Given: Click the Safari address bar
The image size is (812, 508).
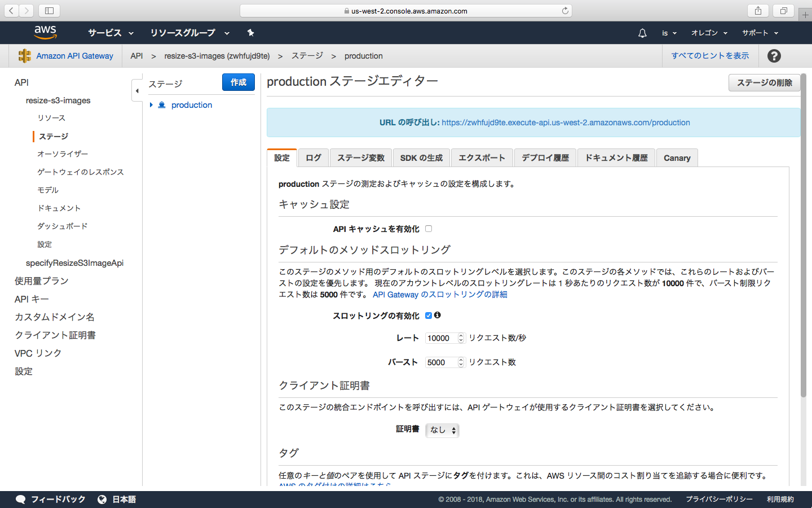Looking at the screenshot, I should pyautogui.click(x=406, y=11).
